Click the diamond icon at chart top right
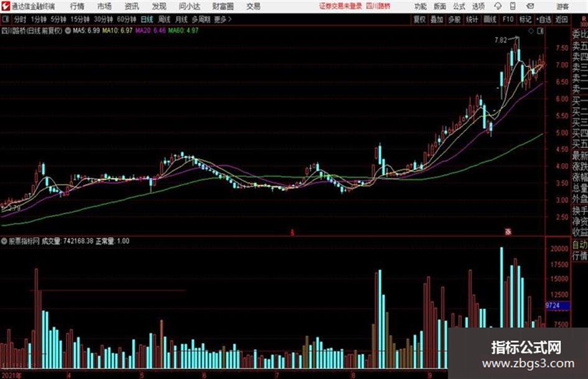 (x=531, y=31)
